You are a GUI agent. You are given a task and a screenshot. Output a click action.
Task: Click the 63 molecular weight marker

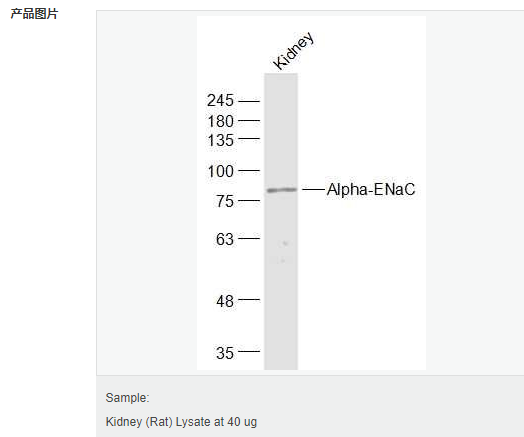[x=225, y=239]
